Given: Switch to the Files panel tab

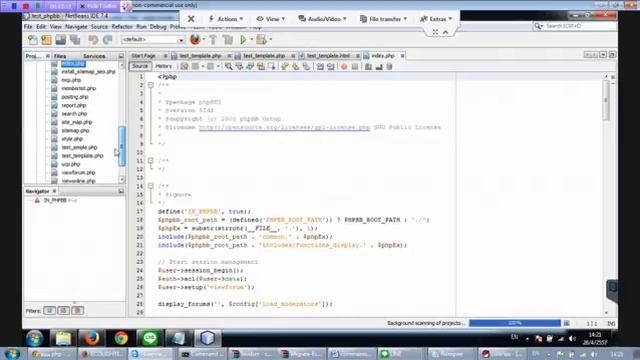Looking at the screenshot, I should (x=60, y=56).
